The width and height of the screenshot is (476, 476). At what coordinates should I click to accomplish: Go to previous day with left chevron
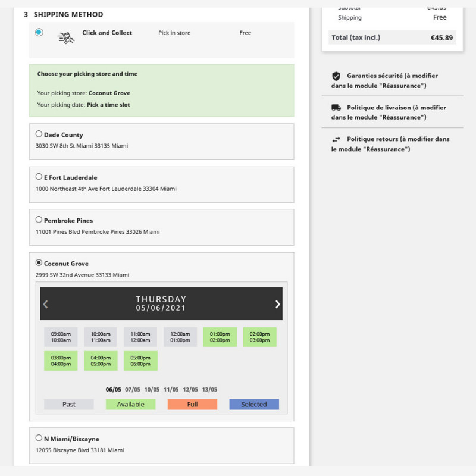click(46, 304)
